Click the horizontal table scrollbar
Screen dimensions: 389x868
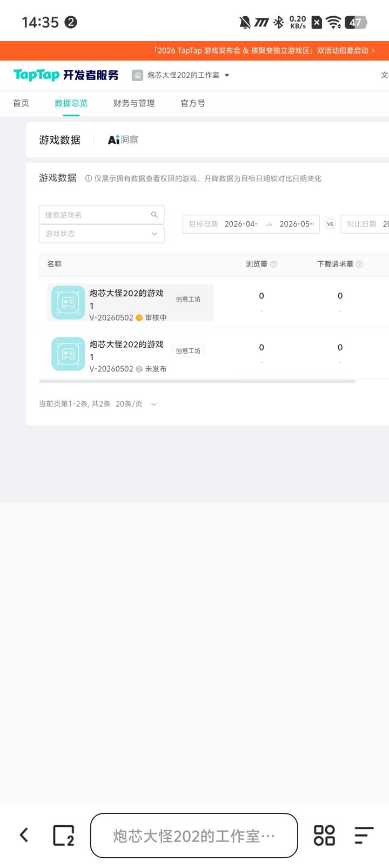pos(197,381)
